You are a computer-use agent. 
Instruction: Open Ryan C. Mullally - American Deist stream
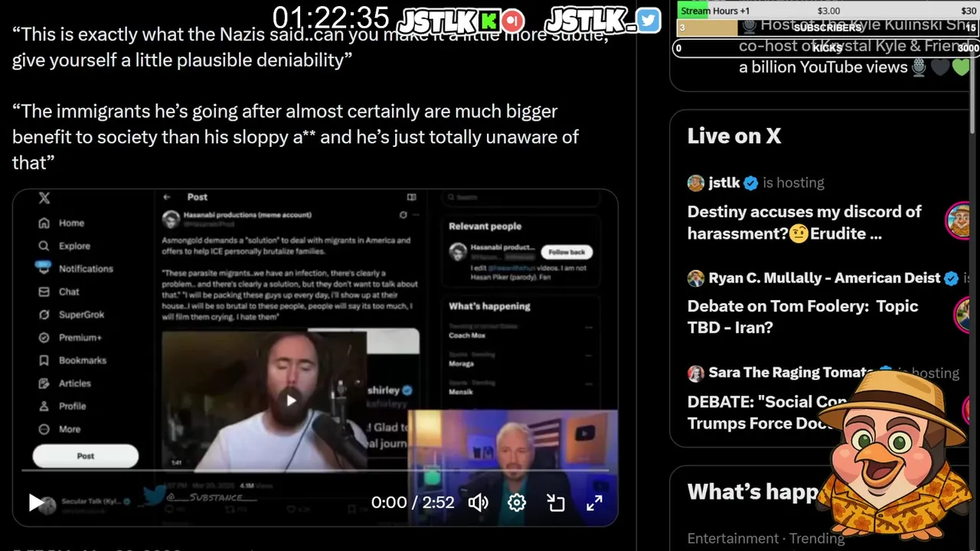point(825,279)
